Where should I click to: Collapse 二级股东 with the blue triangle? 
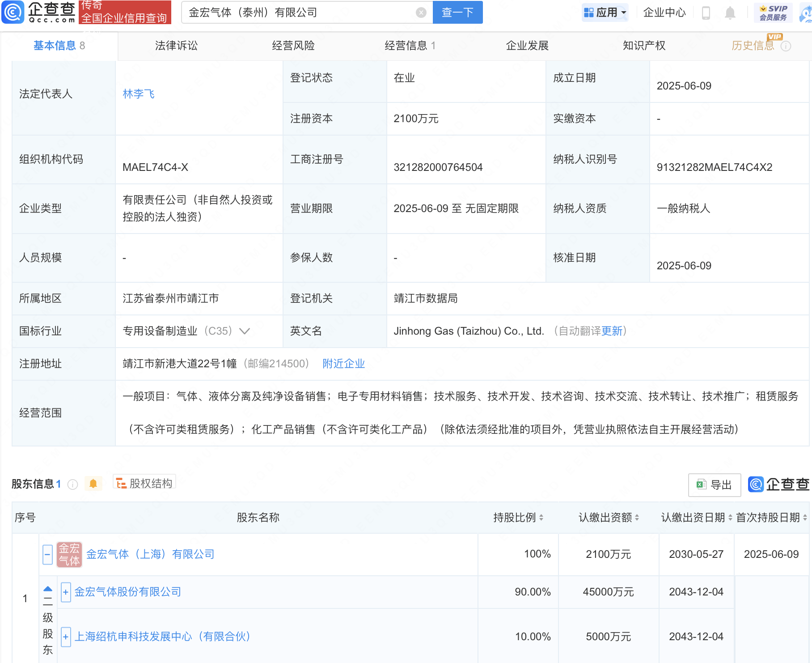coord(48,589)
